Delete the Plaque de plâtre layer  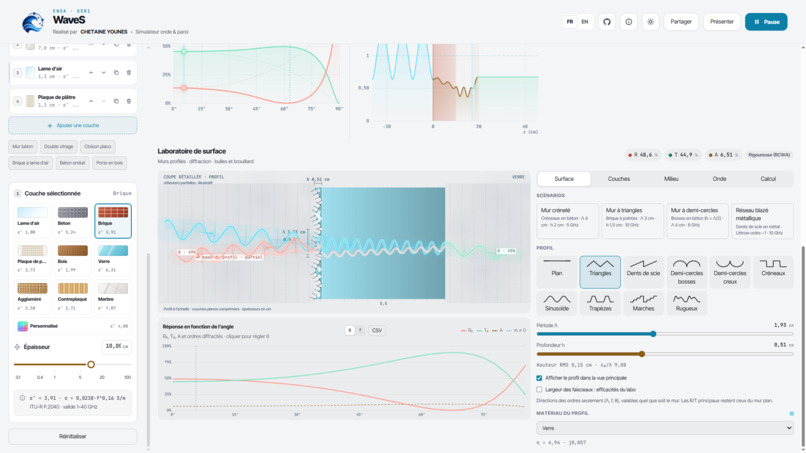pyautogui.click(x=129, y=101)
